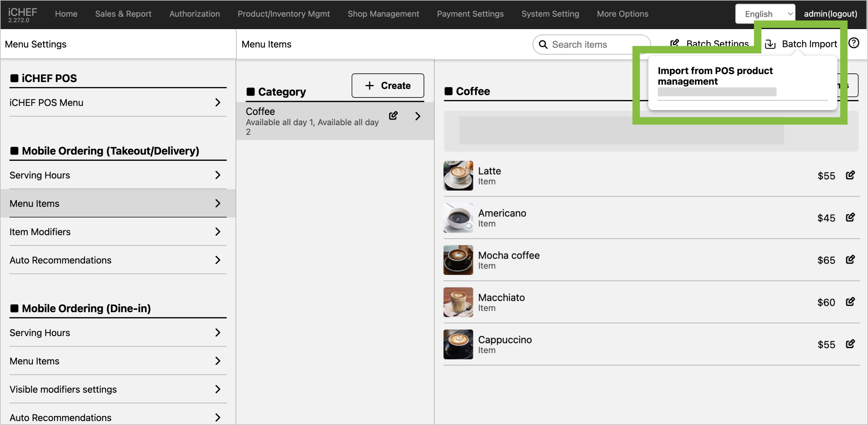This screenshot has height=425, width=868.
Task: Click the edit icon next to Americano
Action: 850,217
